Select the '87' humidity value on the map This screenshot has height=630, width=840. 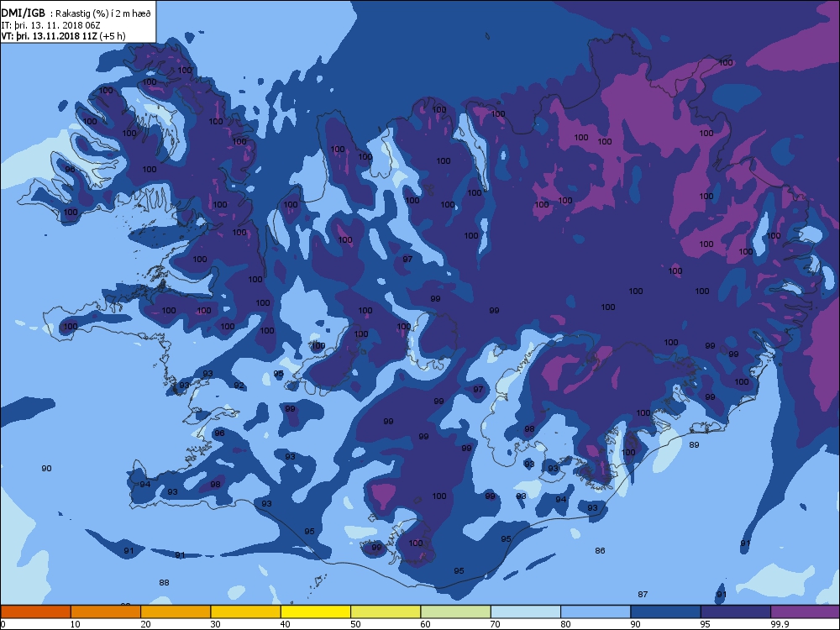[643, 594]
